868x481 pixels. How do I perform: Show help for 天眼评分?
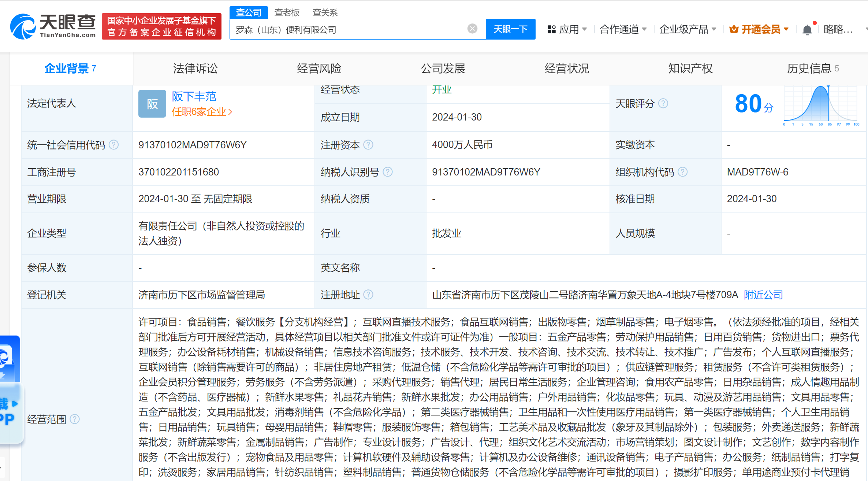point(663,104)
